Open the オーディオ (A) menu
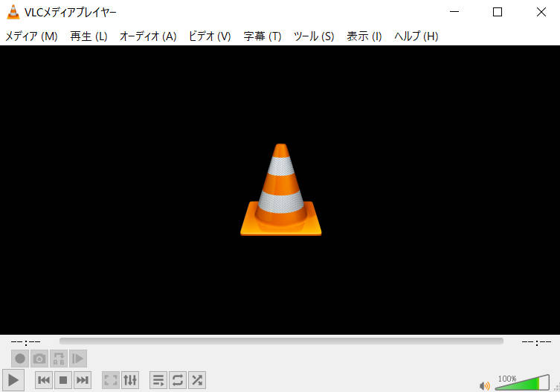The width and height of the screenshot is (560, 392). click(x=148, y=36)
